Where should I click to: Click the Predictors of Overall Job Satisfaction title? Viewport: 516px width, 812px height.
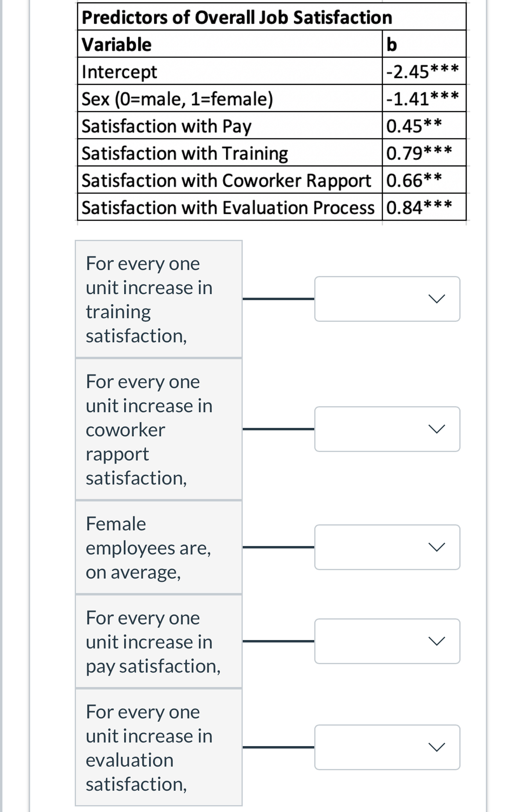pyautogui.click(x=237, y=17)
